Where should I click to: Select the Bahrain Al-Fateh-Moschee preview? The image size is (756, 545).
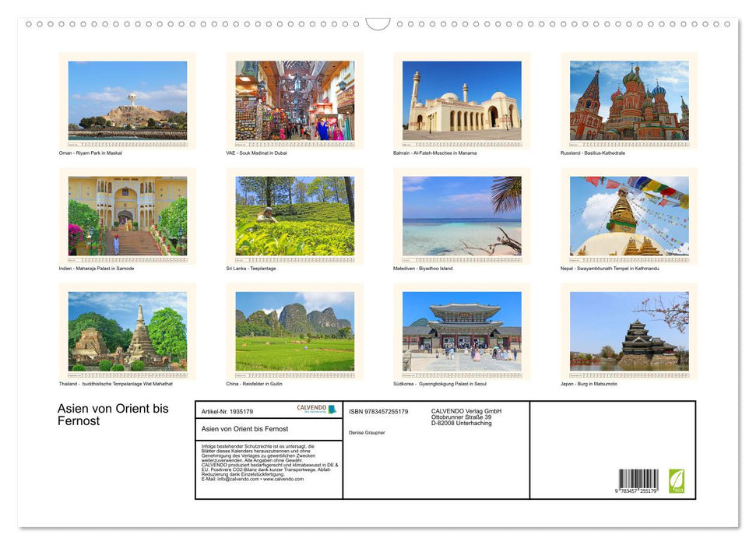462,100
